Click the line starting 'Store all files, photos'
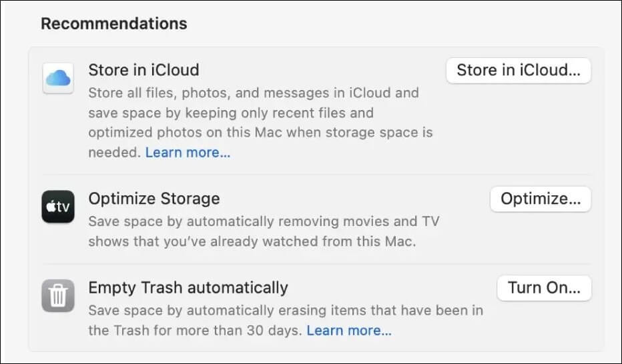This screenshot has width=622, height=364. (x=254, y=93)
